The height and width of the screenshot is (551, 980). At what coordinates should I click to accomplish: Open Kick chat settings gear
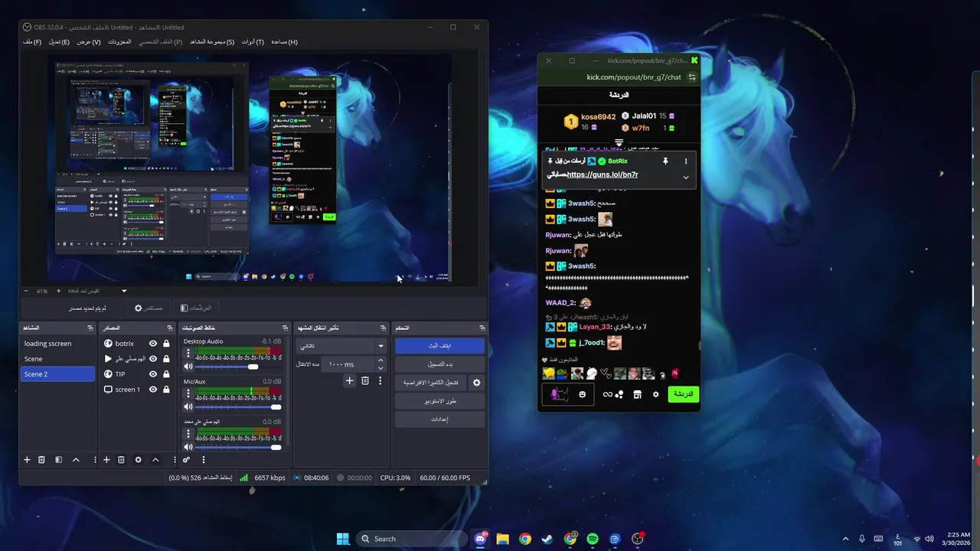(x=655, y=394)
